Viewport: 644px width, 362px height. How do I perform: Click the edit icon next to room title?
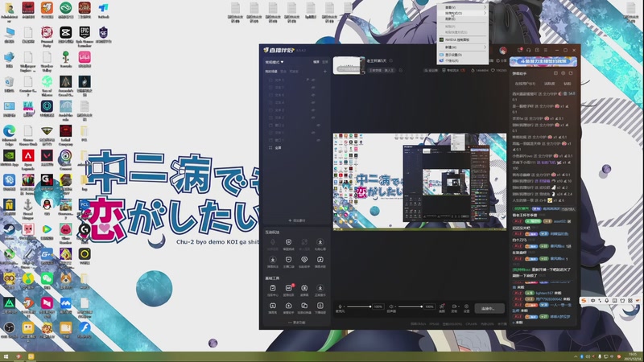(391, 61)
